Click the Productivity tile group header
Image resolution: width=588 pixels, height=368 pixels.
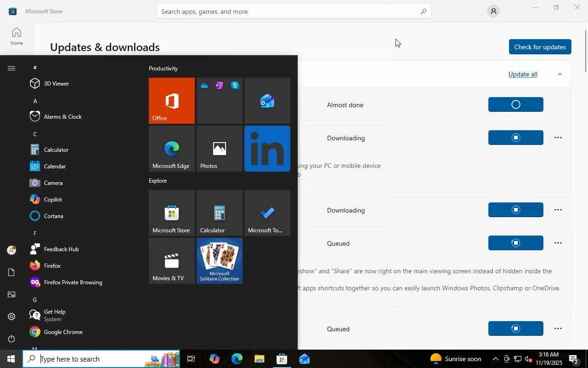click(163, 68)
